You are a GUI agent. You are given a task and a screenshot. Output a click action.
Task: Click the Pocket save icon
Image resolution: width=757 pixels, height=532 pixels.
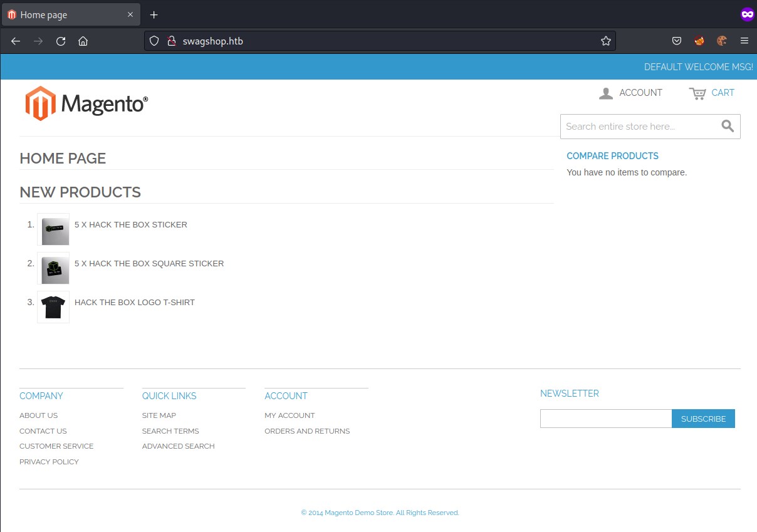677,41
